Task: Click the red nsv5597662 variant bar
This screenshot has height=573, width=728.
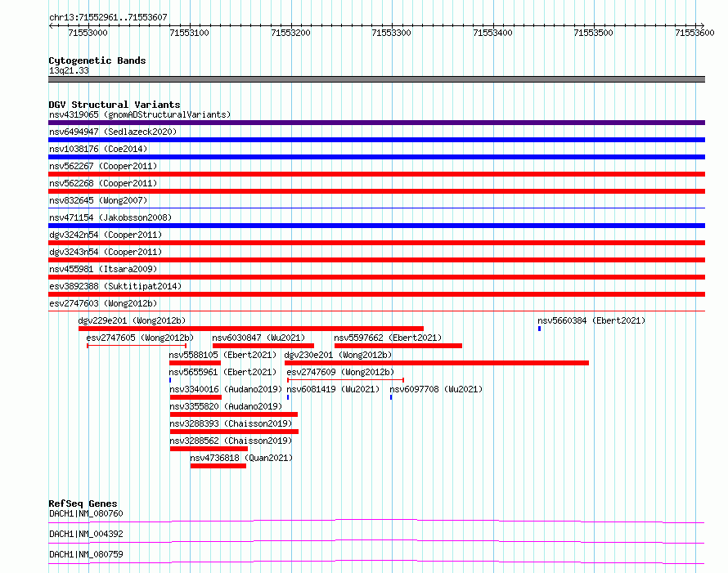Action: point(398,346)
